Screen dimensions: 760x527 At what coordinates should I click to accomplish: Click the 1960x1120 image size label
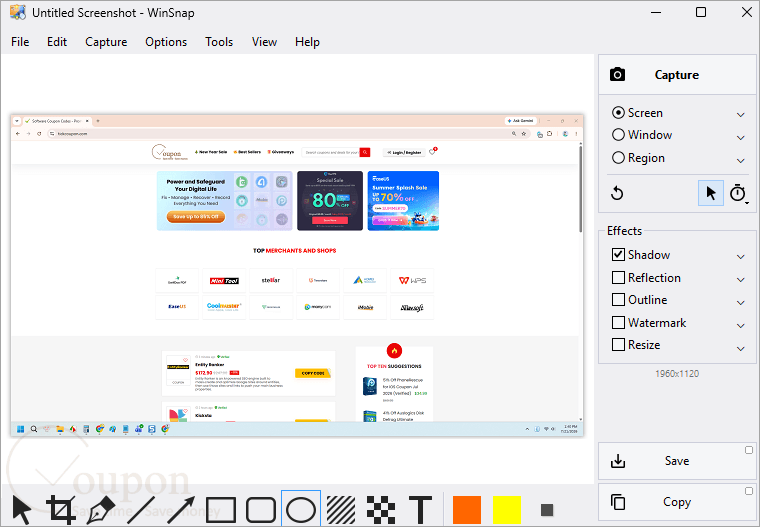coord(677,374)
